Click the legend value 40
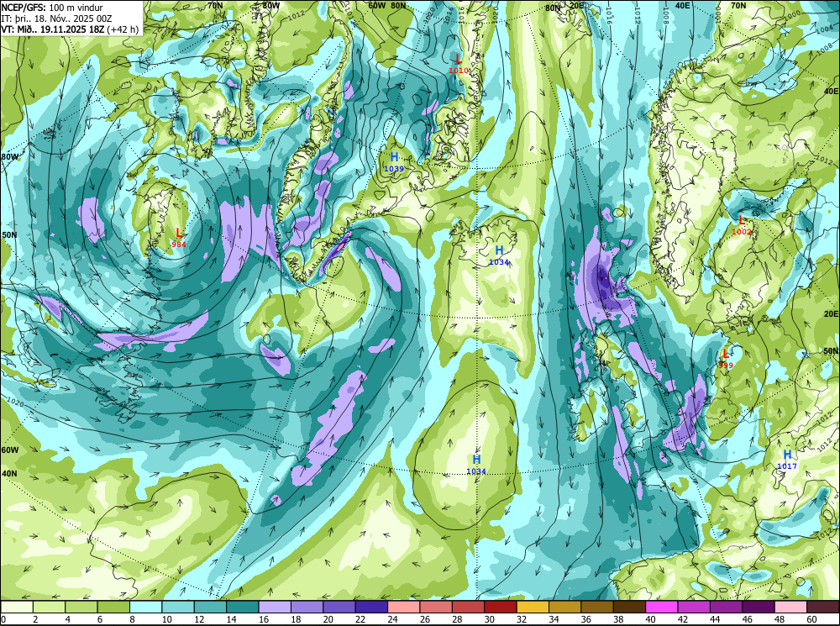 pos(651,619)
